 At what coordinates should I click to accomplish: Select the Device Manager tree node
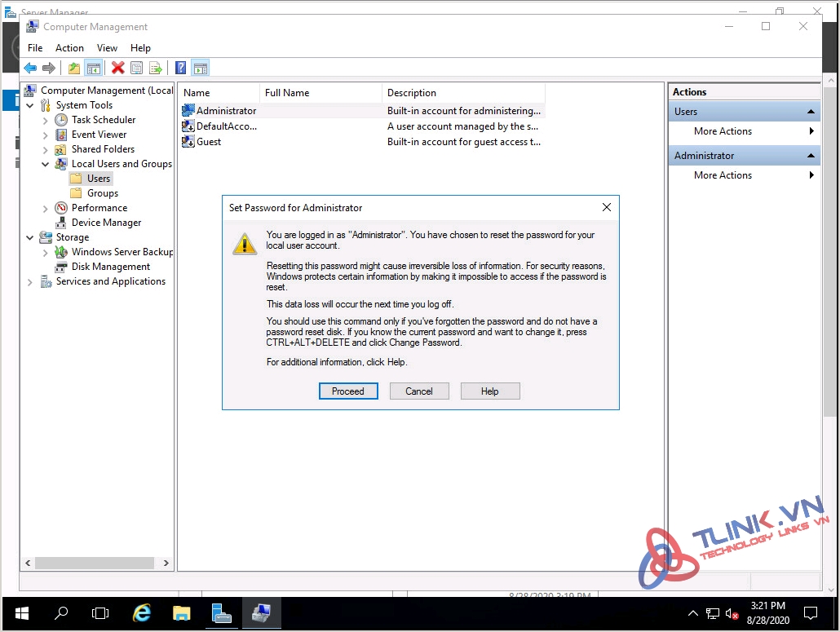[106, 223]
